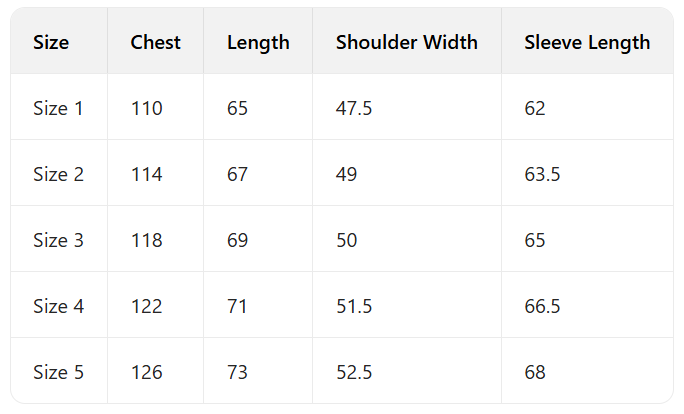Click shoulder width value 52.5
The height and width of the screenshot is (414, 684).
click(354, 372)
